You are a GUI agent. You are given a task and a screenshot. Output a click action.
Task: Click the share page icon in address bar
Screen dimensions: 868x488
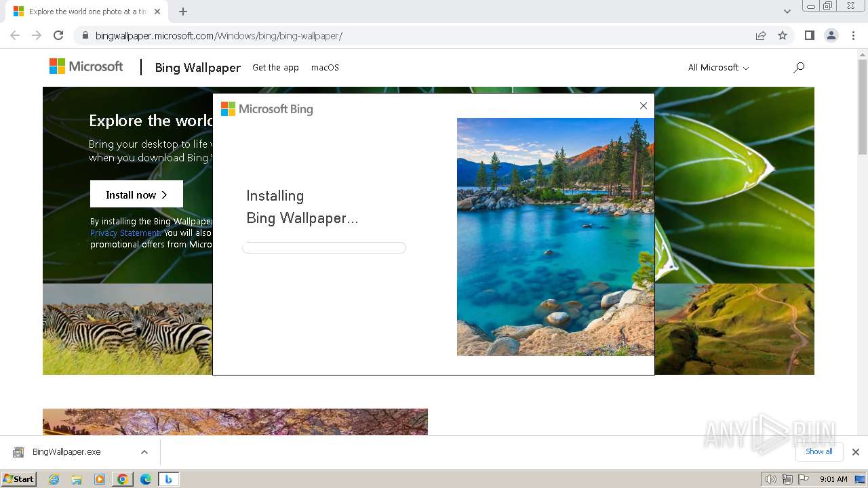tap(761, 35)
